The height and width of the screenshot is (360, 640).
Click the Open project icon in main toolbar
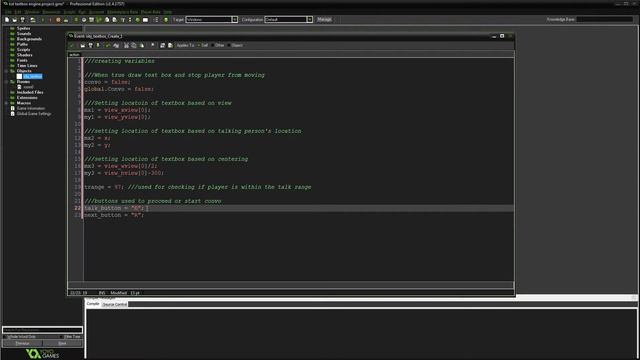click(14, 20)
